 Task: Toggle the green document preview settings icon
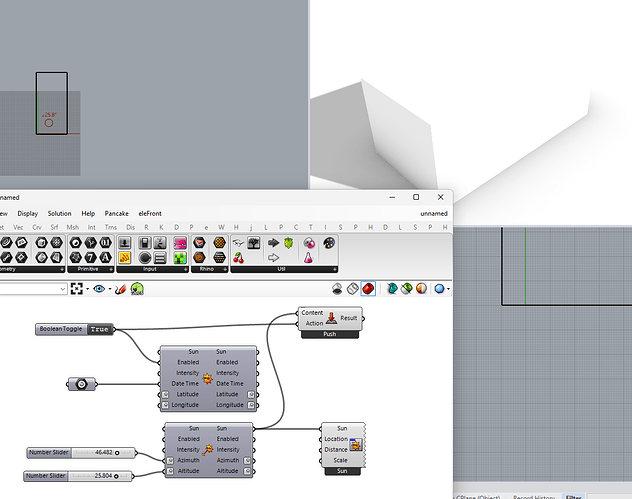click(406, 289)
